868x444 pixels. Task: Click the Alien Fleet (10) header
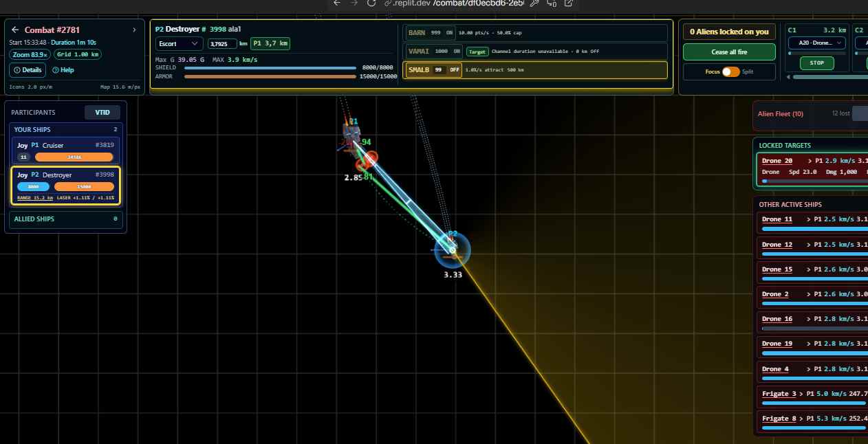pyautogui.click(x=781, y=113)
